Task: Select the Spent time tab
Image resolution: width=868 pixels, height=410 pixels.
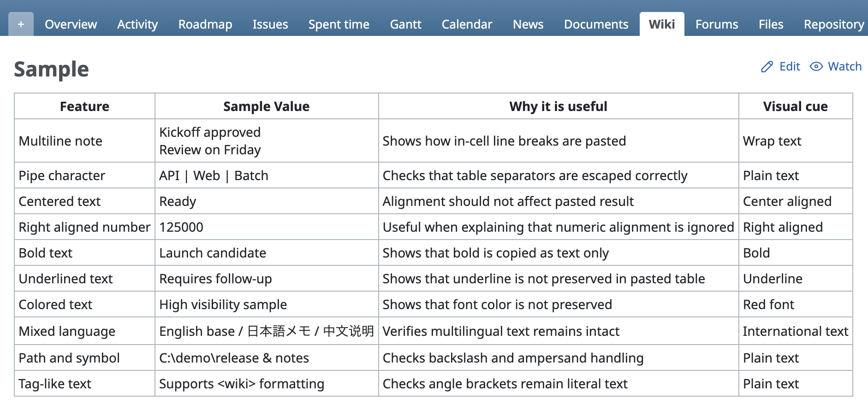Action: [339, 24]
